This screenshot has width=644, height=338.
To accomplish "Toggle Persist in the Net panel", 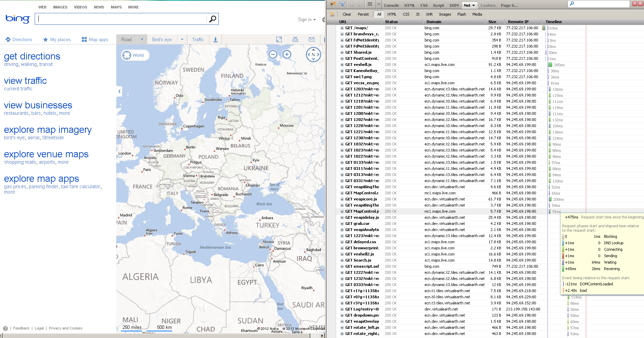I will 363,14.
